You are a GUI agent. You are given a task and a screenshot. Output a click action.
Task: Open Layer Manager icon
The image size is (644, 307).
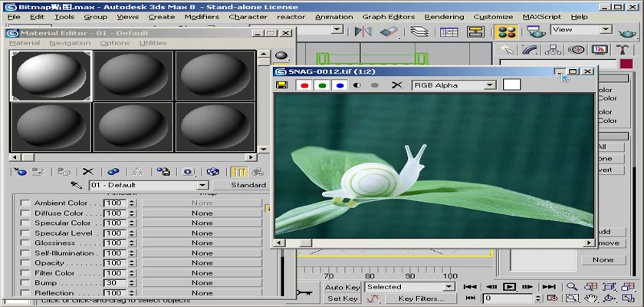[x=419, y=31]
